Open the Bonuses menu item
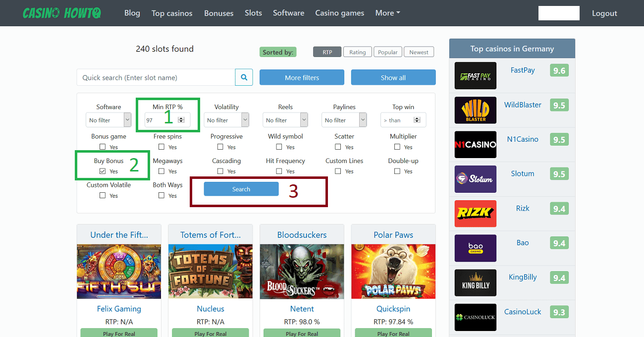 point(218,13)
